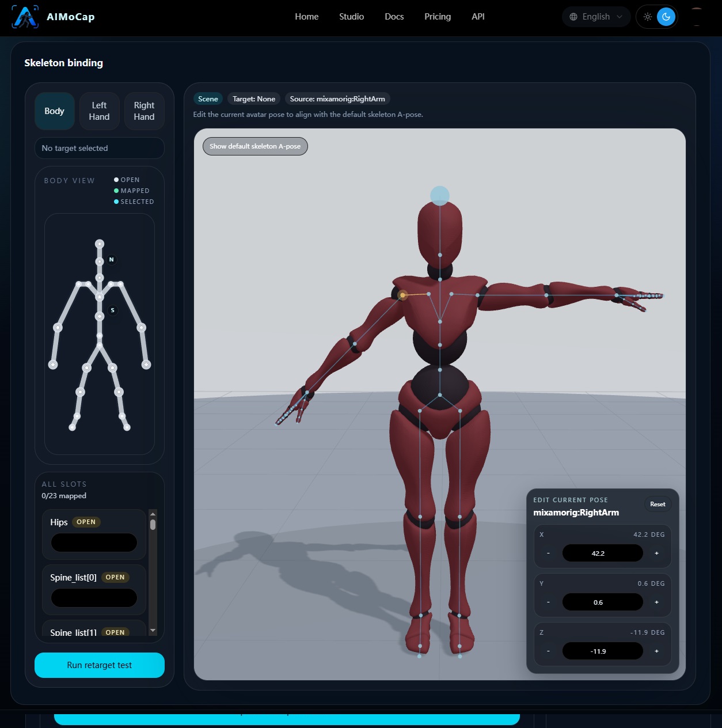Switch to the Right Hand tab
This screenshot has width=722, height=728.
pyautogui.click(x=144, y=111)
